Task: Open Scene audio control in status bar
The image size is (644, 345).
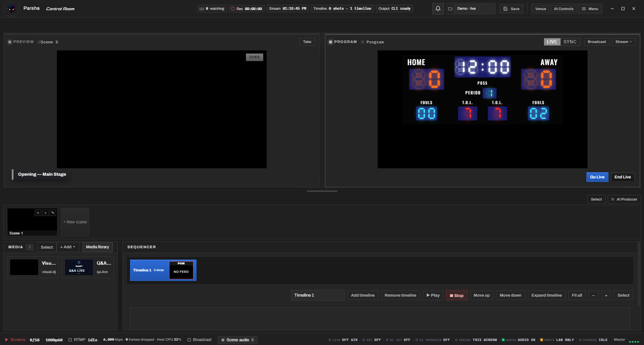Action: tap(237, 340)
